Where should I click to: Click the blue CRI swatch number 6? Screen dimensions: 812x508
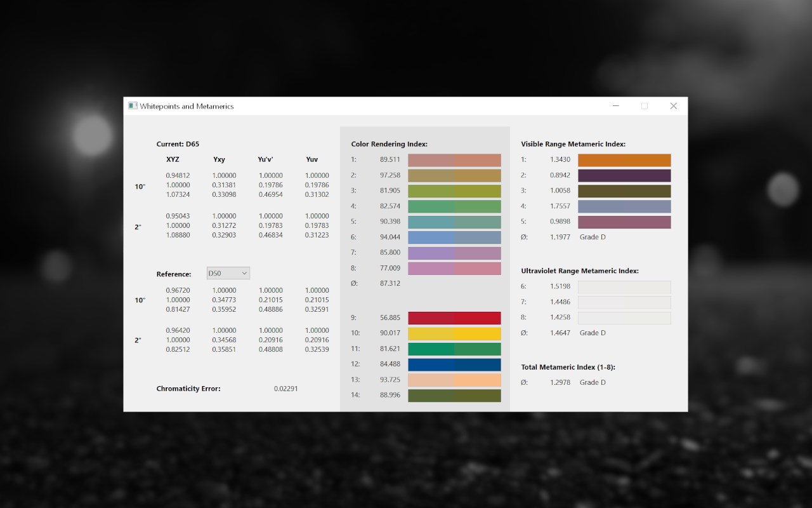[x=454, y=237]
